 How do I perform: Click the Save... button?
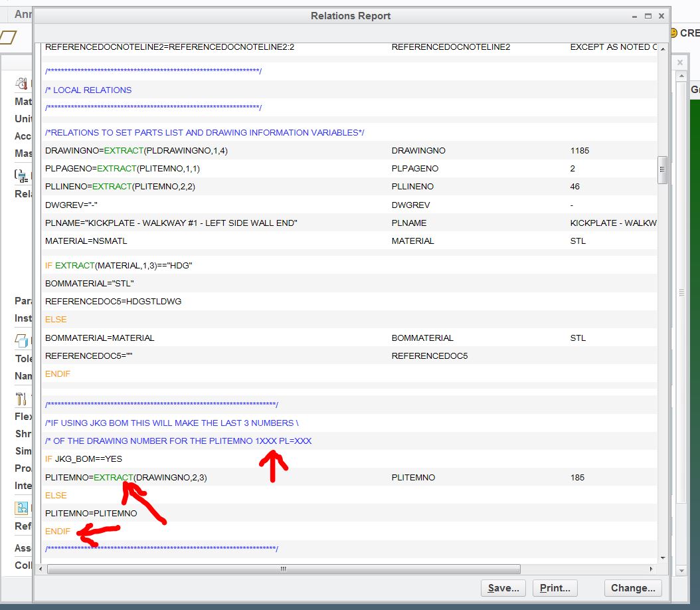(503, 587)
